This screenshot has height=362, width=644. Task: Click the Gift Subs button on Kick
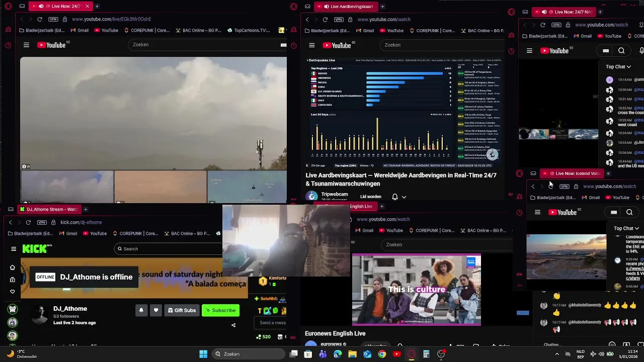[x=182, y=310]
